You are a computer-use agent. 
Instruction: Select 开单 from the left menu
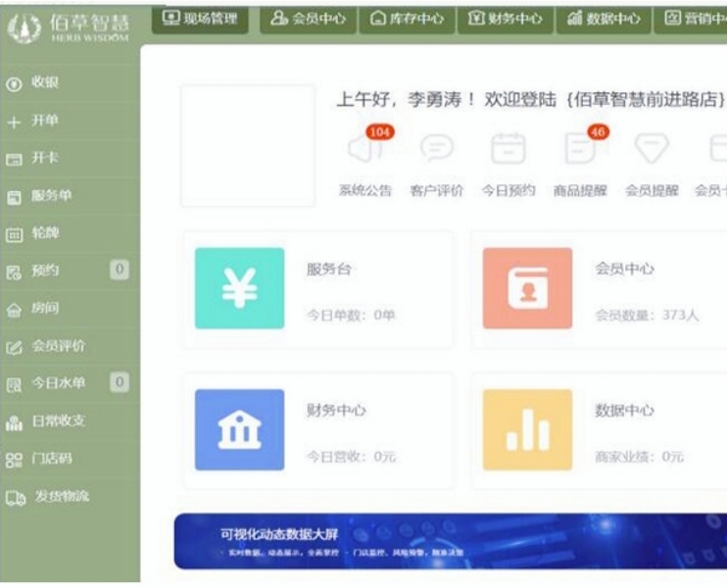point(45,122)
